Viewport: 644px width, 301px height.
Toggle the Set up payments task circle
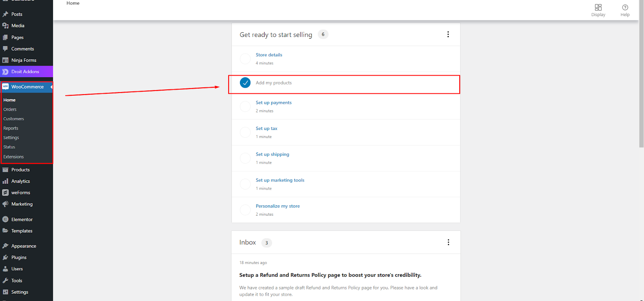tap(245, 107)
